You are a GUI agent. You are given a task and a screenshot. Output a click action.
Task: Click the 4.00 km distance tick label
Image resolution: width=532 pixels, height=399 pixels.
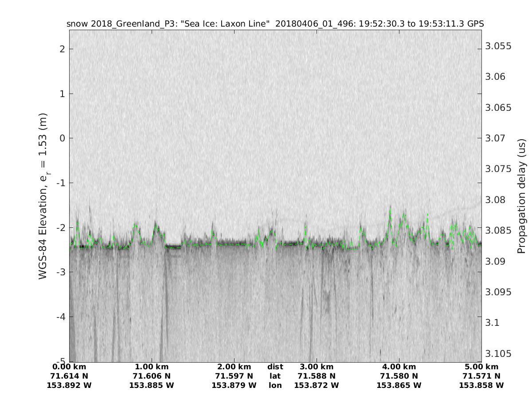(399, 367)
